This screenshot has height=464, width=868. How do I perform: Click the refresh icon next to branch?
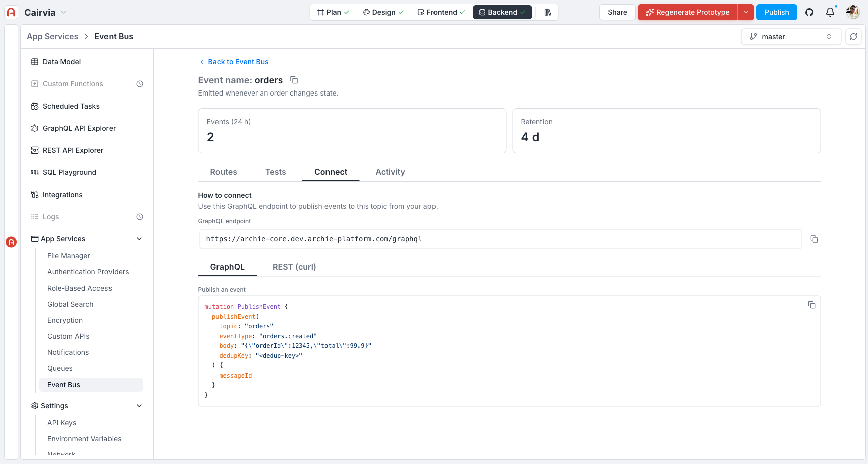tap(853, 36)
